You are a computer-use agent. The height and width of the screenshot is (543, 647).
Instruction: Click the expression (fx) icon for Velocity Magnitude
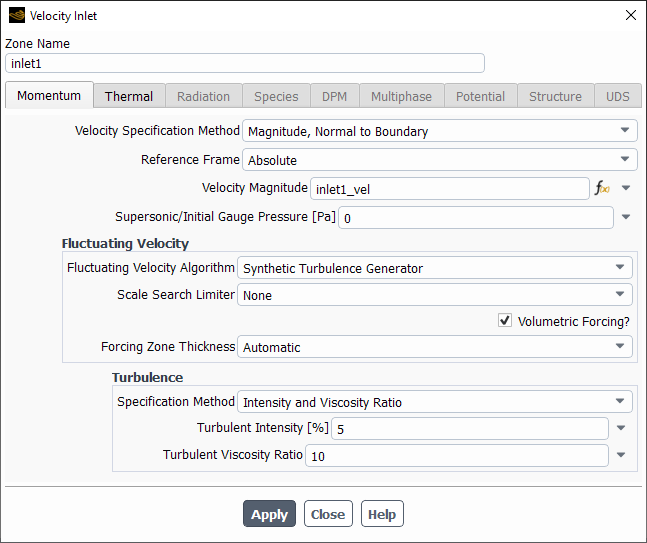click(602, 188)
